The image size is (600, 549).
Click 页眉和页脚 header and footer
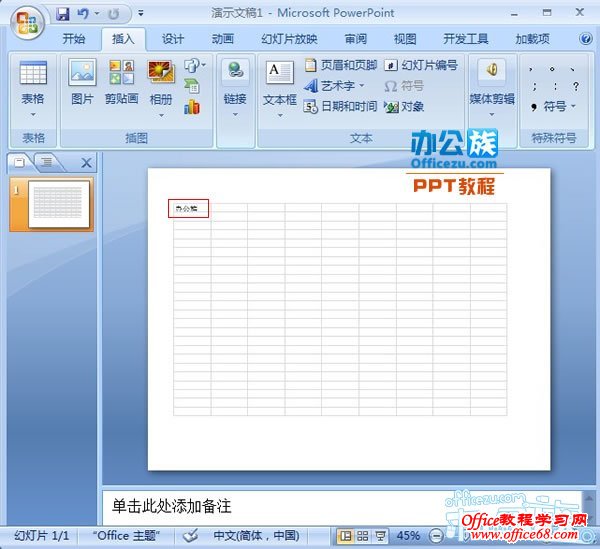tap(341, 65)
